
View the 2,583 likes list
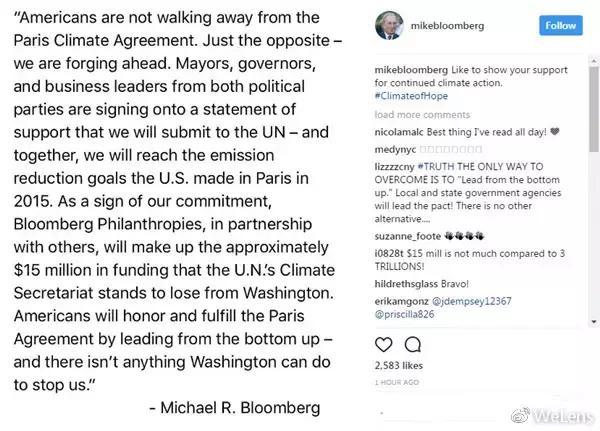tap(395, 367)
